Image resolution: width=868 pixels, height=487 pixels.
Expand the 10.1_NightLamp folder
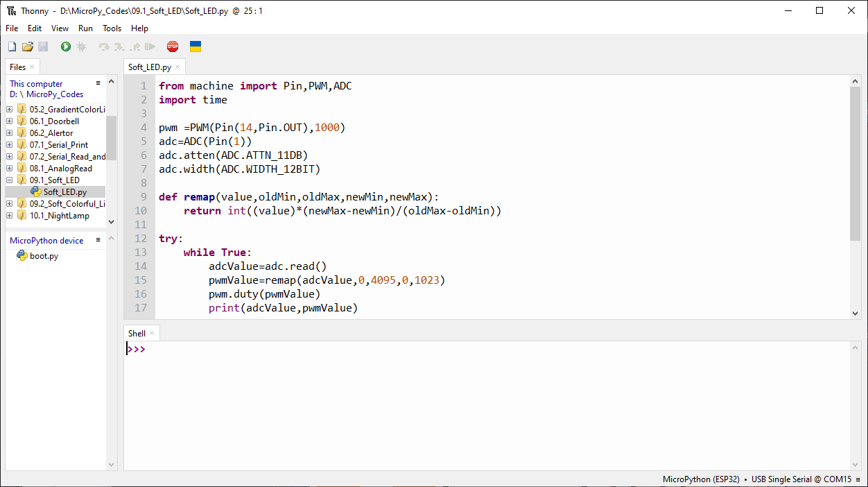click(x=10, y=216)
